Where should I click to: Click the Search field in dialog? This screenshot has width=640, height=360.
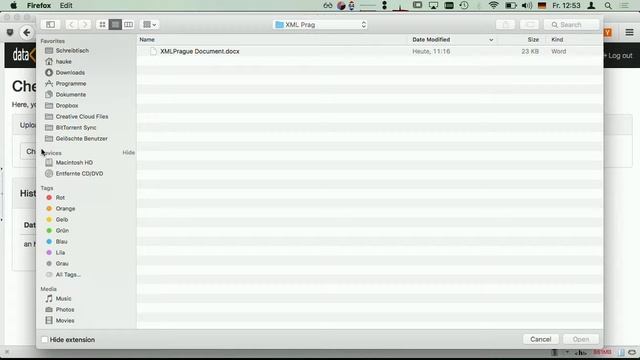[571, 24]
